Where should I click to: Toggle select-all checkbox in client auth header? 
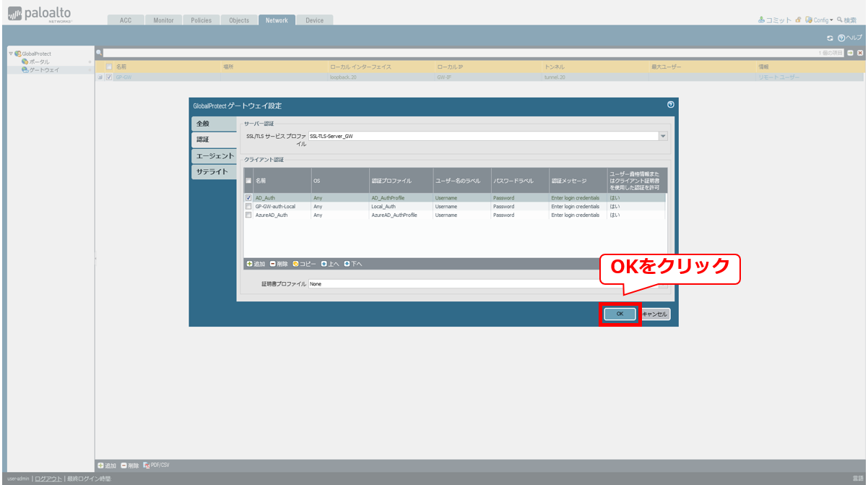248,181
